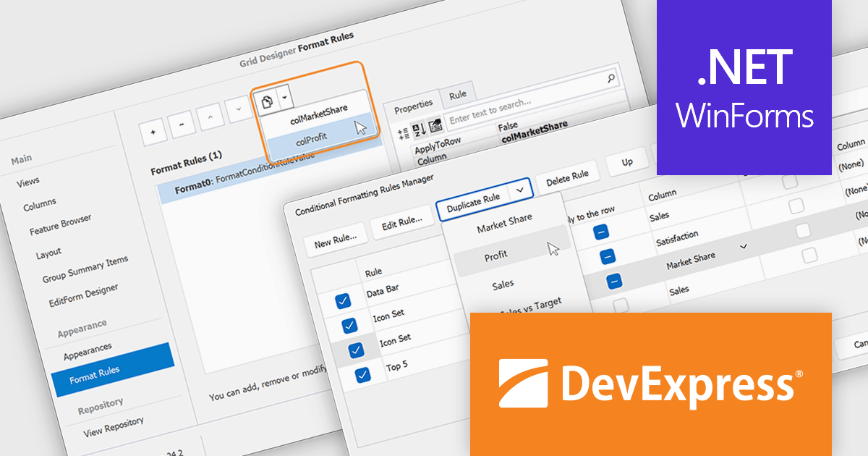Click the Up button in Rules Manager
The width and height of the screenshot is (868, 456).
point(628,162)
